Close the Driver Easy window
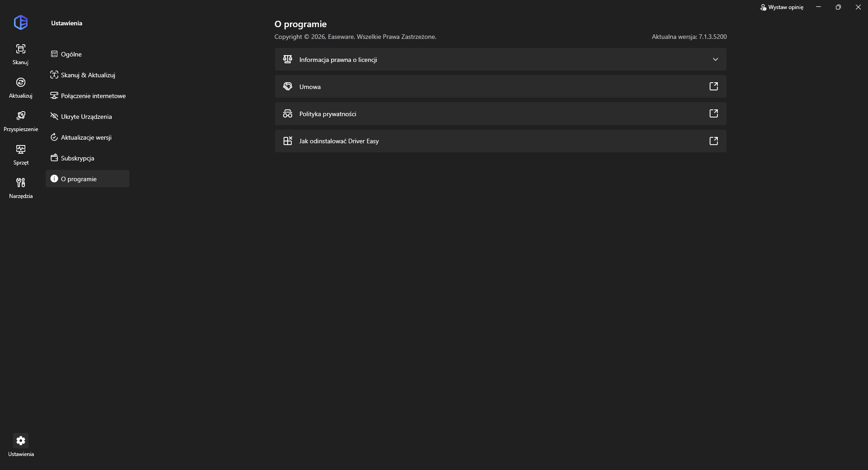868x470 pixels. point(858,7)
